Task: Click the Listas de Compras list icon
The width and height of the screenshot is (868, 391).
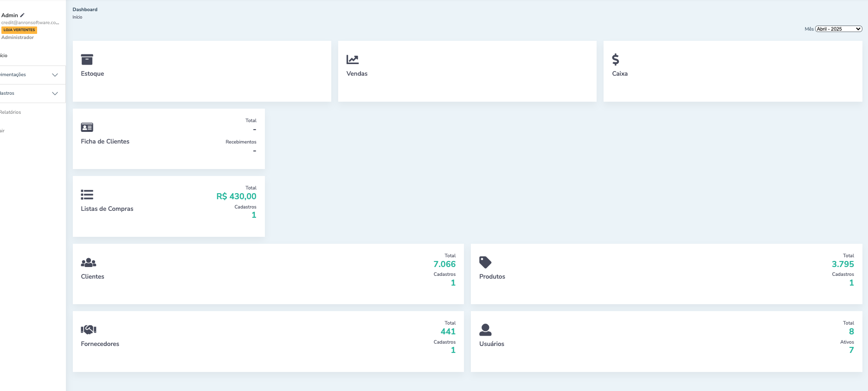Action: click(x=87, y=195)
